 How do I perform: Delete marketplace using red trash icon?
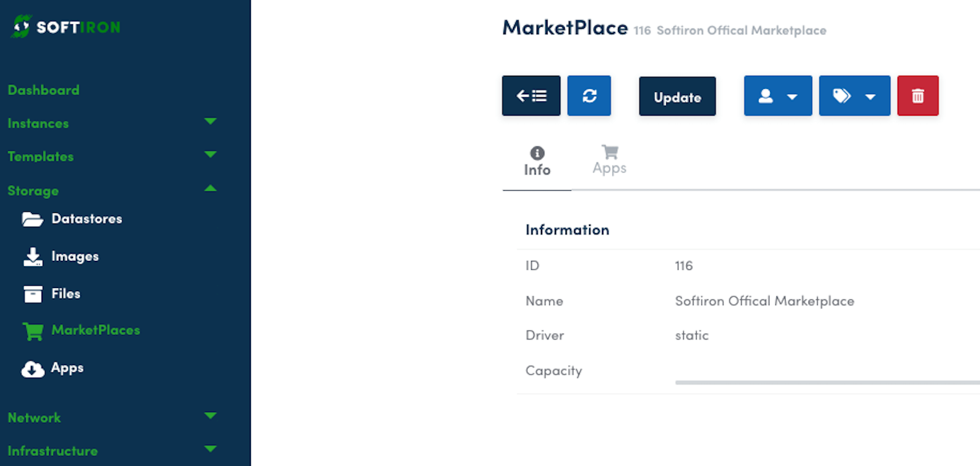(917, 96)
